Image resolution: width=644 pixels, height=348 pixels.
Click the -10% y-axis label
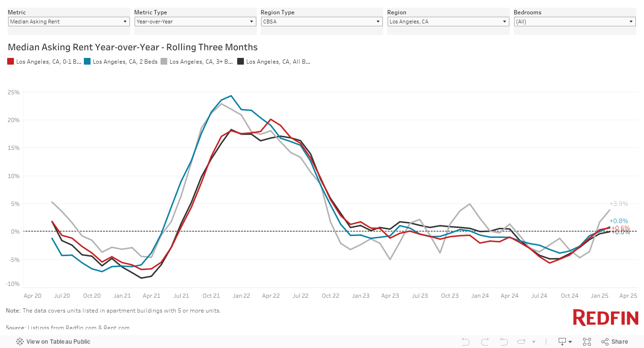point(12,284)
